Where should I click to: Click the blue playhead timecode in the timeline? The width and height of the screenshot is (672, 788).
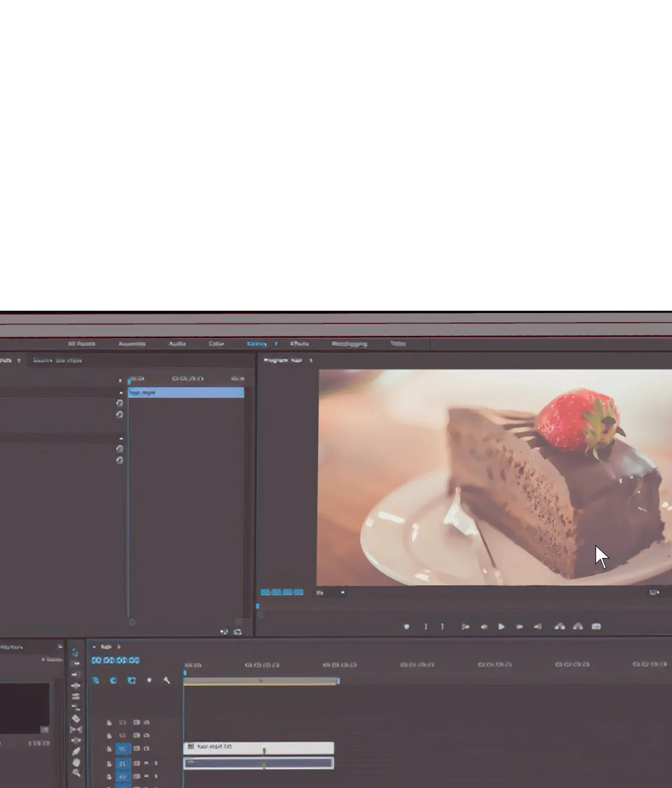click(115, 660)
